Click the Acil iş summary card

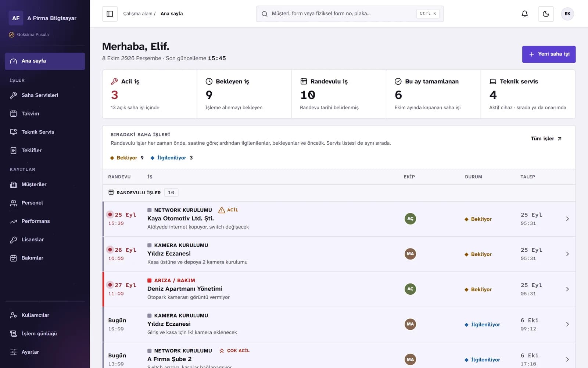pyautogui.click(x=150, y=94)
